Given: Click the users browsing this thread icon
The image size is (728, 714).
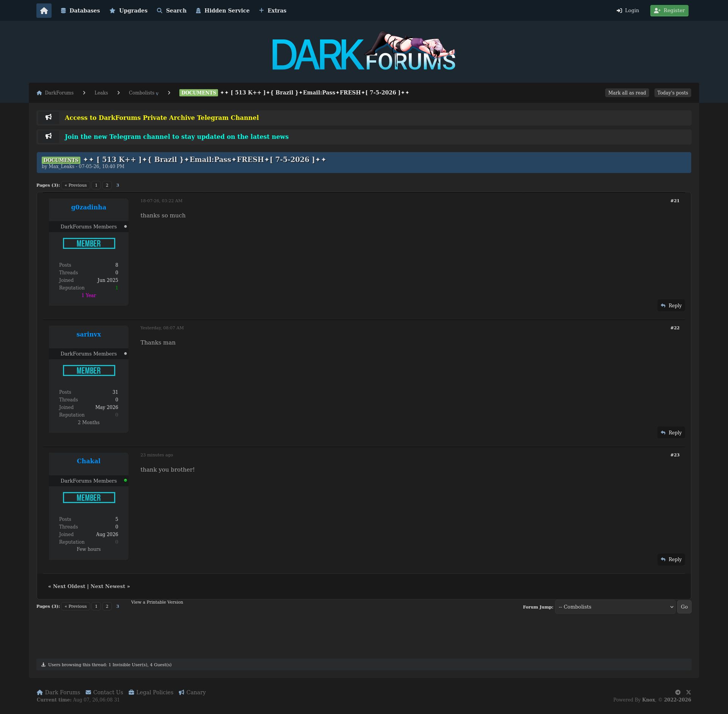Looking at the screenshot, I should click(x=43, y=665).
